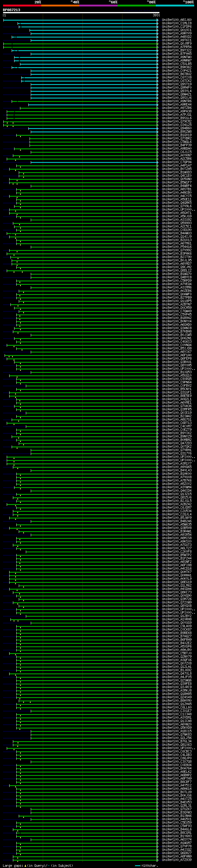Click the alignment bar for UniRef100_C7QP94
The height and width of the screenshot is (868, 197).
pyautogui.click(x=94, y=162)
